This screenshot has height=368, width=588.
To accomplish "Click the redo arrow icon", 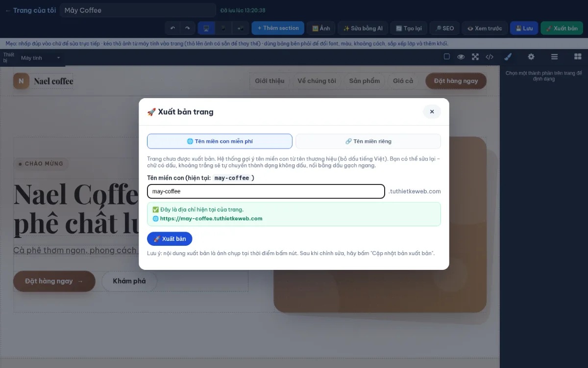I will point(187,28).
